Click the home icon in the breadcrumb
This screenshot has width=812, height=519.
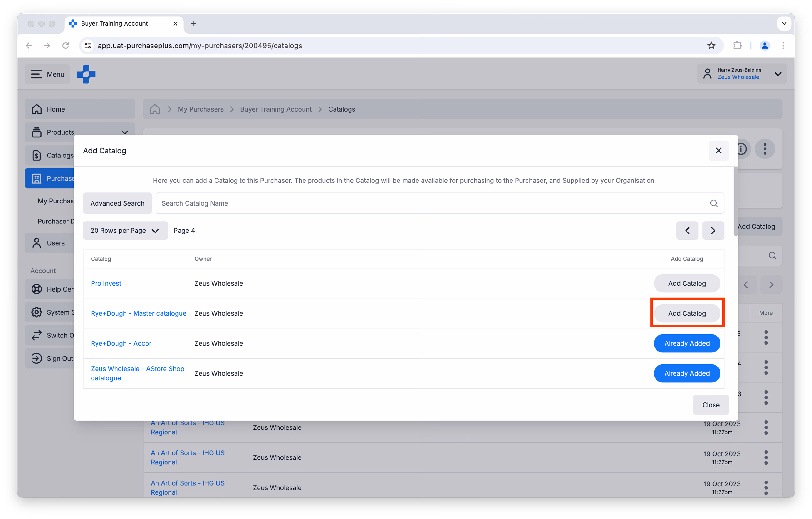tap(155, 109)
